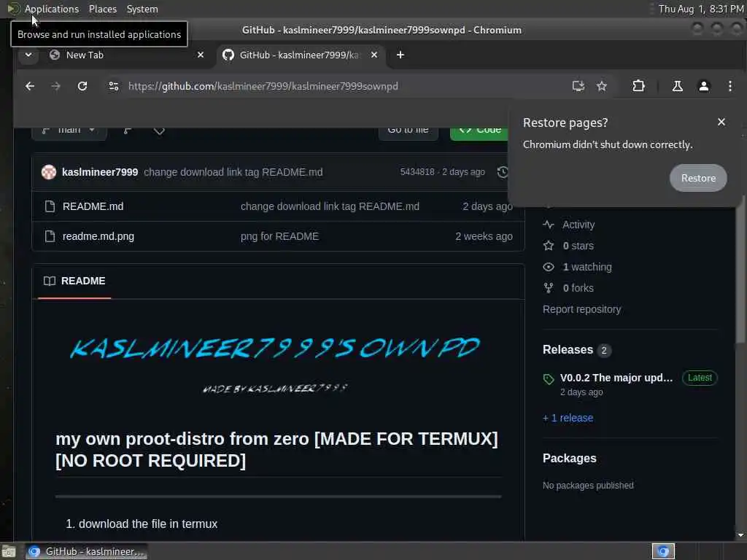
Task: Expand the tab search dropdown
Action: pyautogui.click(x=28, y=55)
